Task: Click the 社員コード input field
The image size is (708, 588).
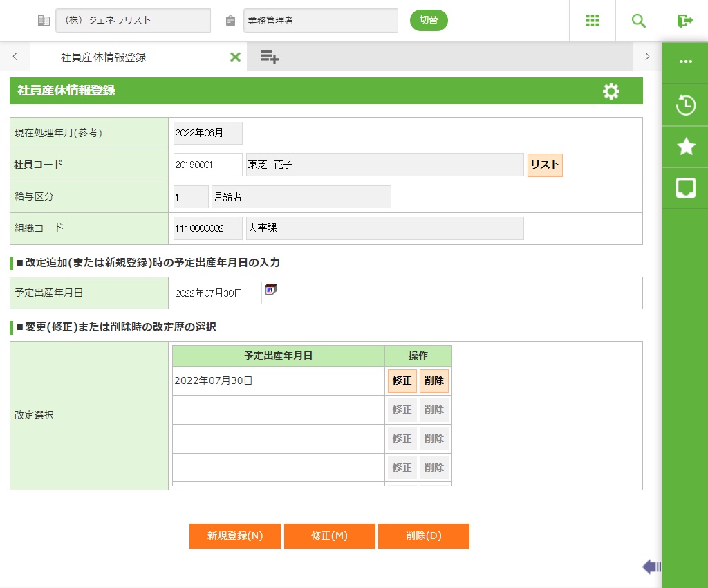Action: point(207,165)
